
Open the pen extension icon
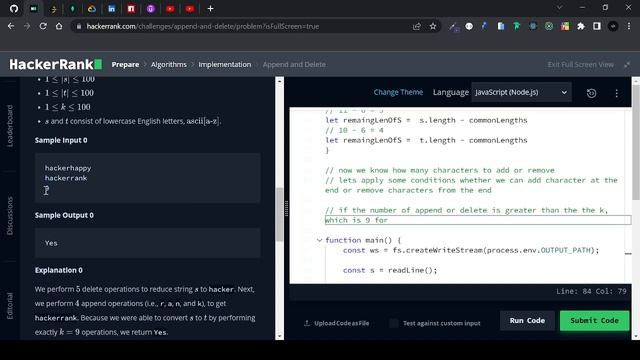tap(453, 26)
